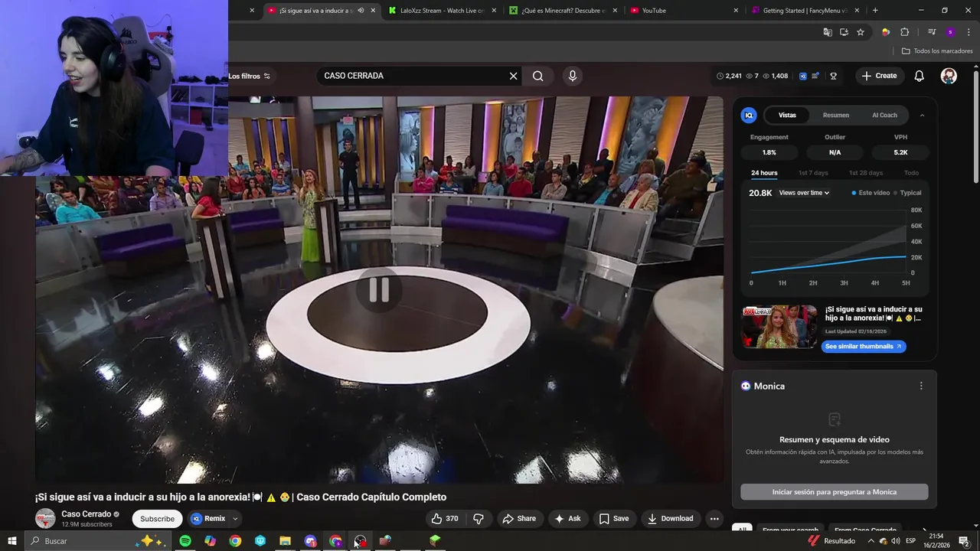This screenshot has width=980, height=551.
Task: Clear the CASO CERRADA search text
Action: click(514, 76)
